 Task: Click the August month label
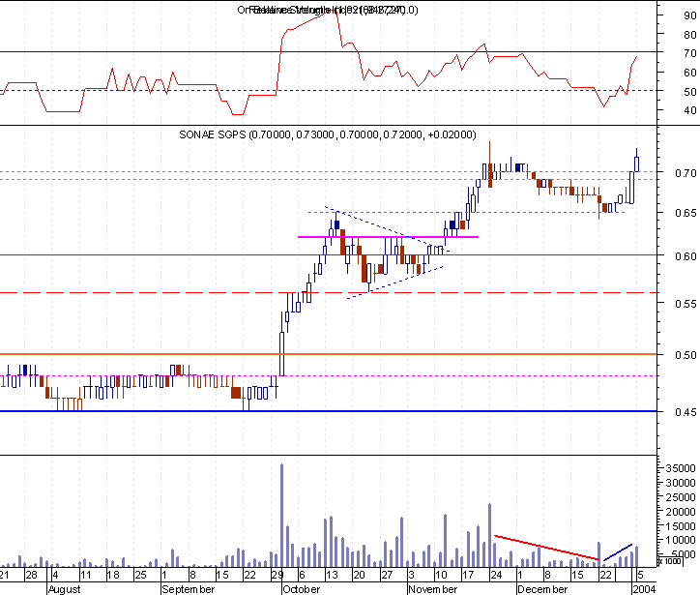tap(64, 589)
